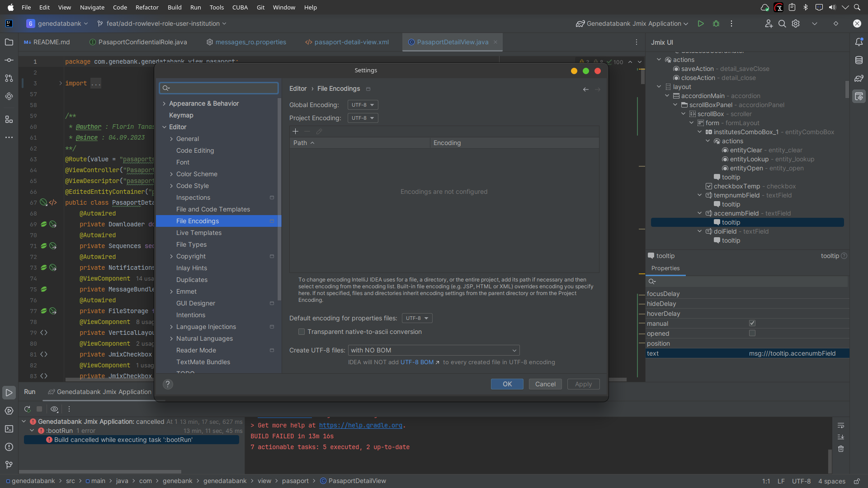
Task: Open the Global Encoding dropdown
Action: click(363, 105)
